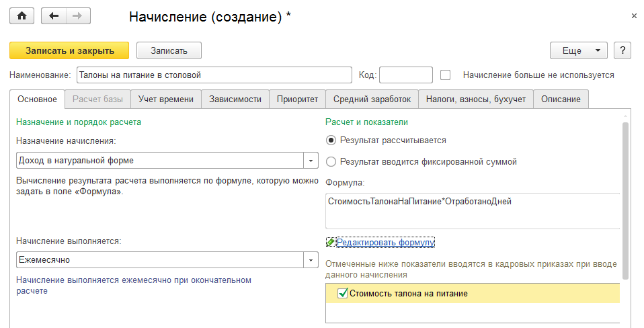The height and width of the screenshot is (328, 644).
Task: Open the Еще dropdown menu
Action: coord(578,50)
